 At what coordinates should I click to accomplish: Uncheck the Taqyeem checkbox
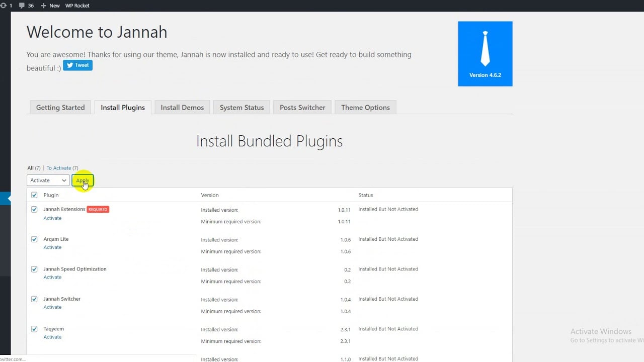pyautogui.click(x=34, y=329)
